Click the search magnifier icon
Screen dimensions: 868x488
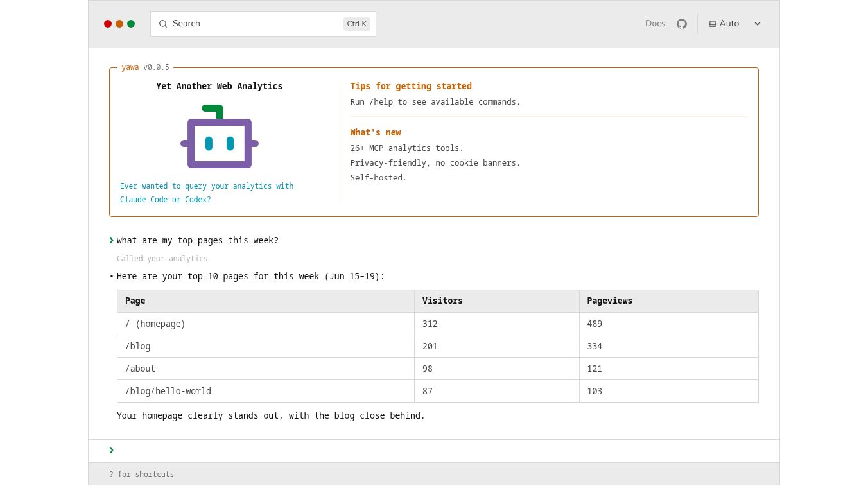click(x=163, y=24)
